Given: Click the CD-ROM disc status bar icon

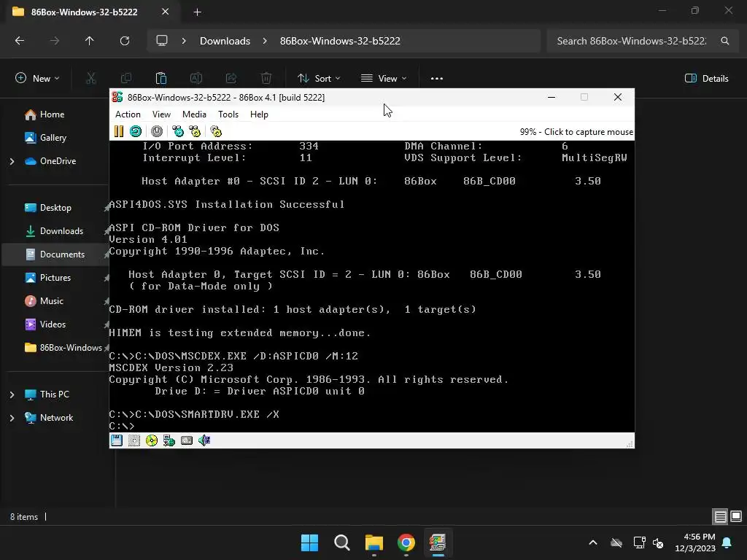Looking at the screenshot, I should pyautogui.click(x=152, y=440).
